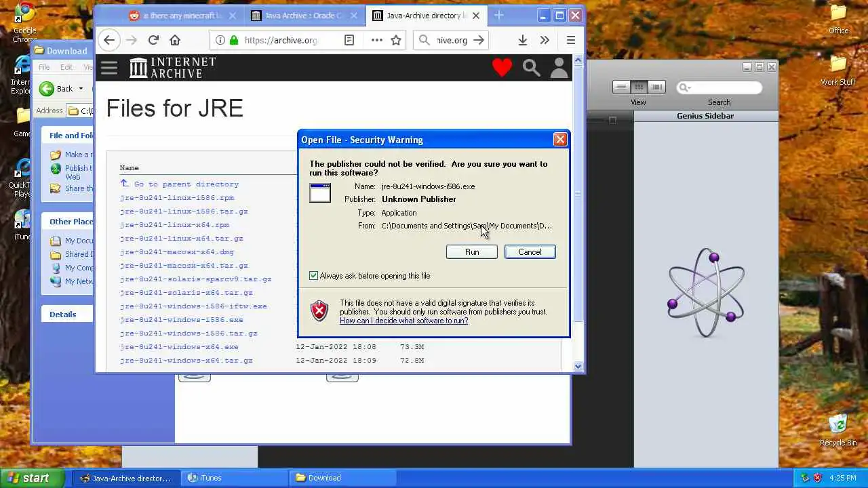This screenshot has width=868, height=488.
Task: Go back with Firefox back arrow
Action: click(x=109, y=40)
